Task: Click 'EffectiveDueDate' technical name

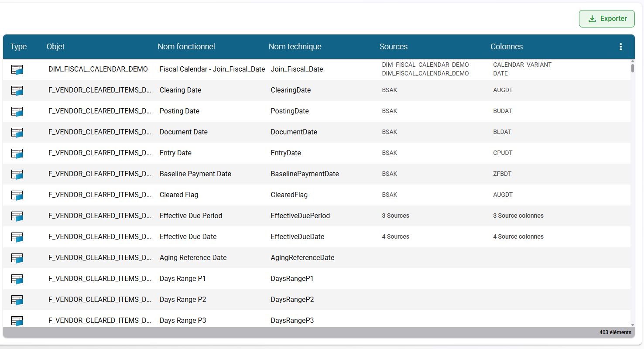Action: (x=298, y=236)
